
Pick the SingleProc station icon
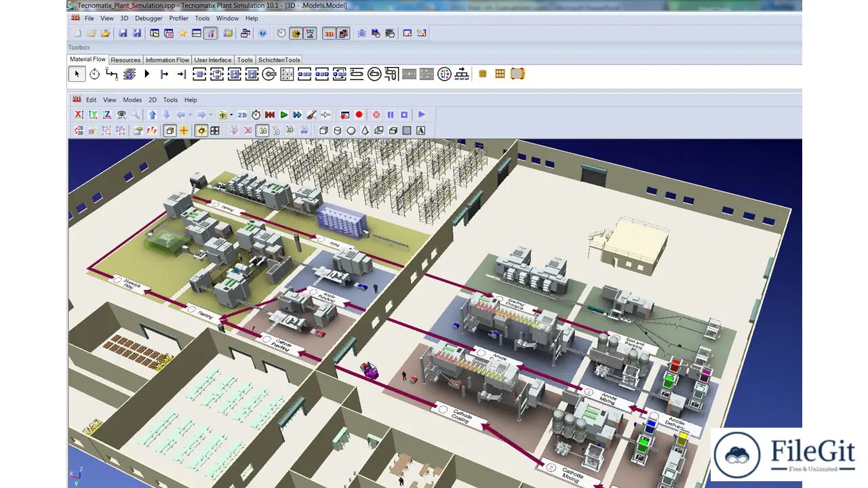coord(199,74)
